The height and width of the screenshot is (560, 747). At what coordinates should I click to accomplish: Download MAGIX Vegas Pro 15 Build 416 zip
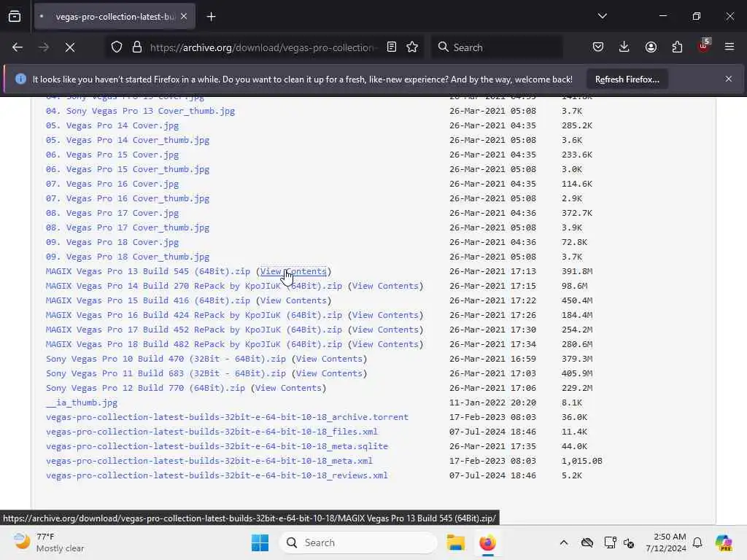pos(147,301)
